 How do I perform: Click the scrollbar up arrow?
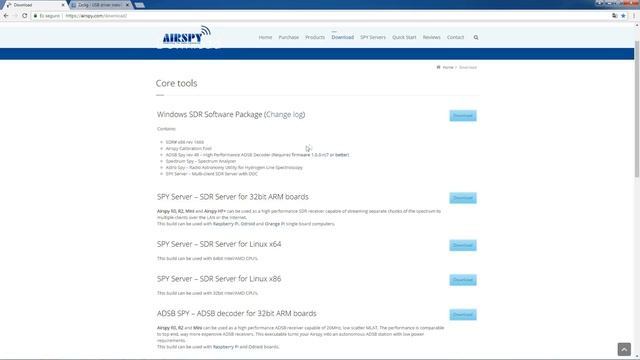point(637,25)
